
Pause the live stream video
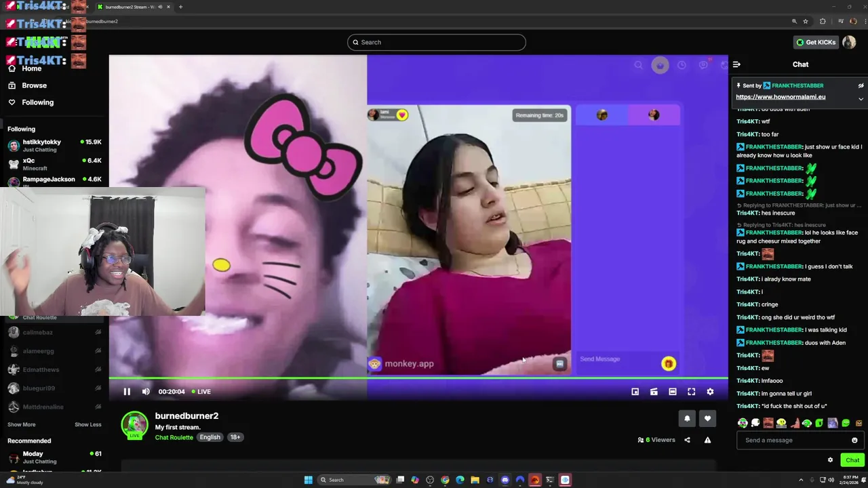tap(127, 392)
